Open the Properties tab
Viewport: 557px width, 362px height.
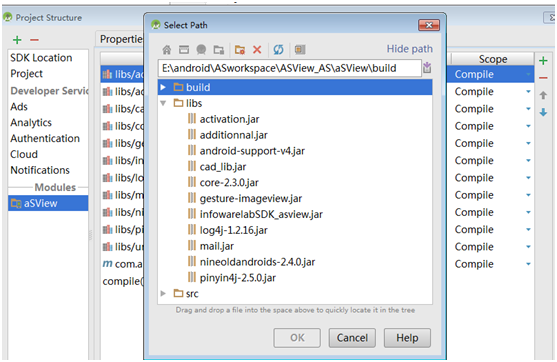[121, 39]
